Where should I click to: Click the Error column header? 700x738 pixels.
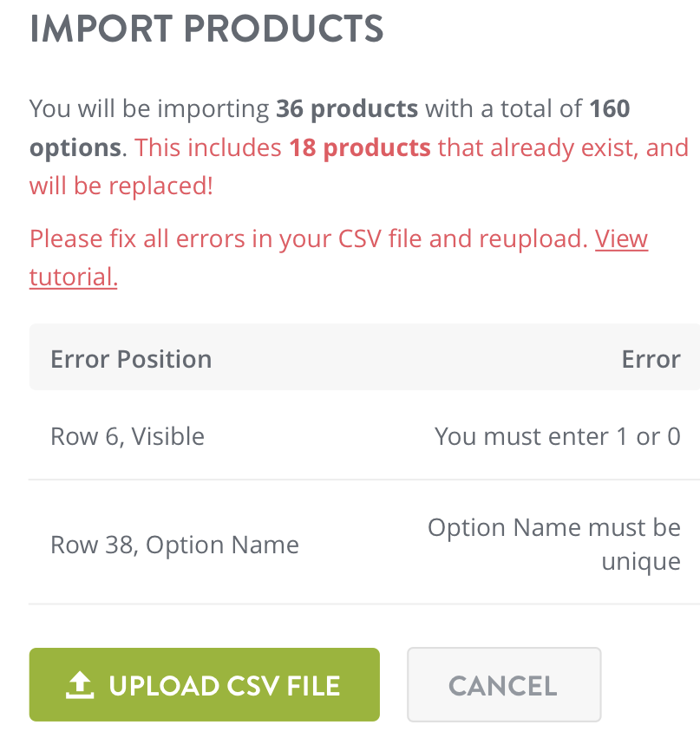tap(651, 358)
